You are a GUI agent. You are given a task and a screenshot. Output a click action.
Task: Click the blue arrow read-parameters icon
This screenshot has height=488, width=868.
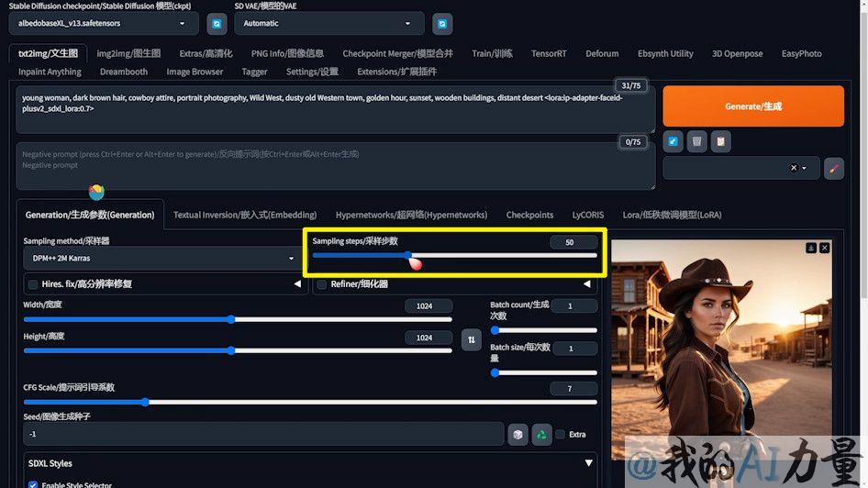coord(673,141)
